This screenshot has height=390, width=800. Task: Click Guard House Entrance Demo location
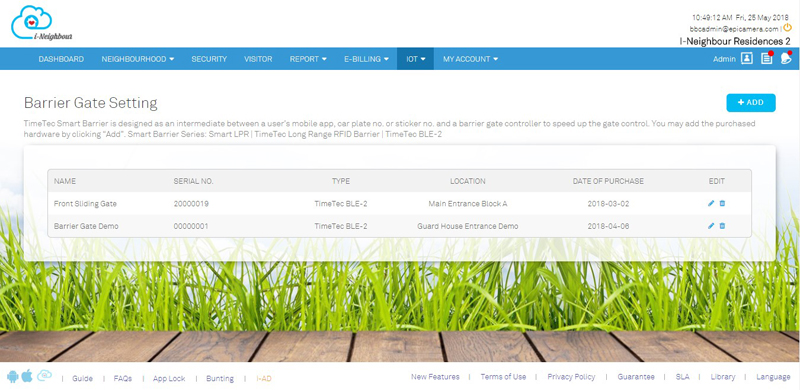pos(468,226)
